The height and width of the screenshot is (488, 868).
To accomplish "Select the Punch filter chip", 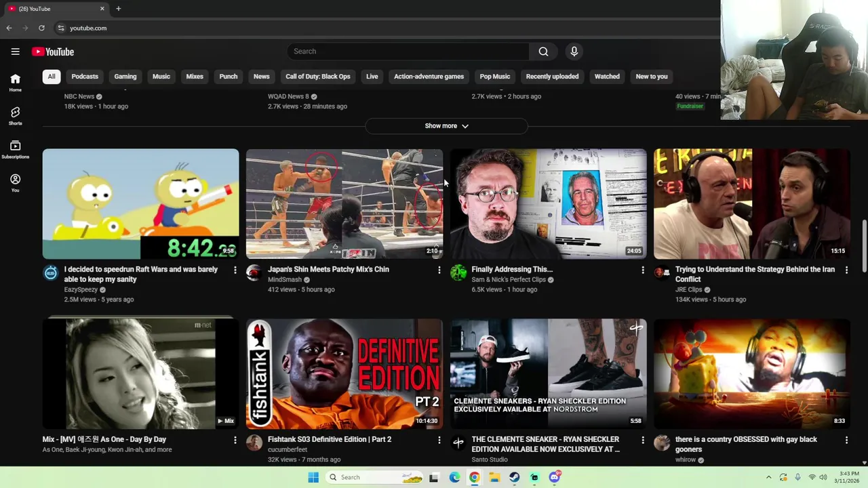I will pyautogui.click(x=229, y=77).
